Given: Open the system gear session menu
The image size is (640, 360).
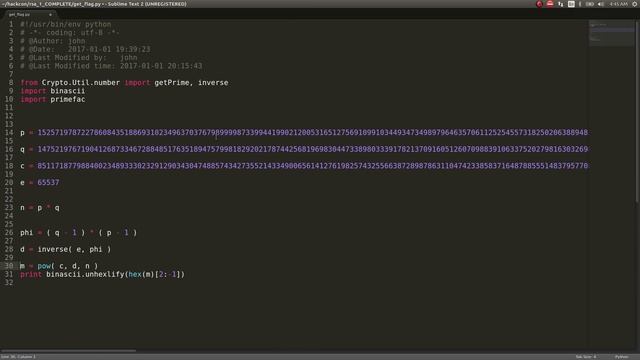Looking at the screenshot, I should coord(635,4).
